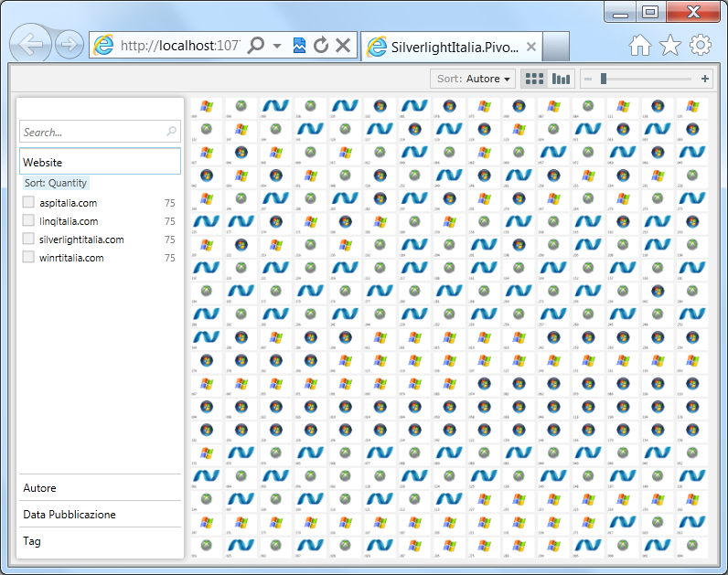
Task: Click the zoom slider thumb
Action: click(x=603, y=79)
